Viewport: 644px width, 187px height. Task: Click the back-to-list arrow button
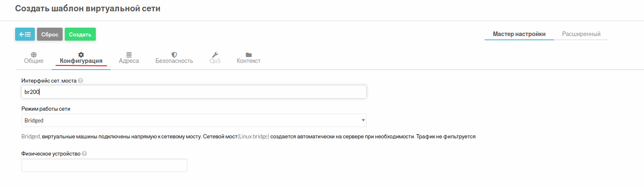coord(25,34)
